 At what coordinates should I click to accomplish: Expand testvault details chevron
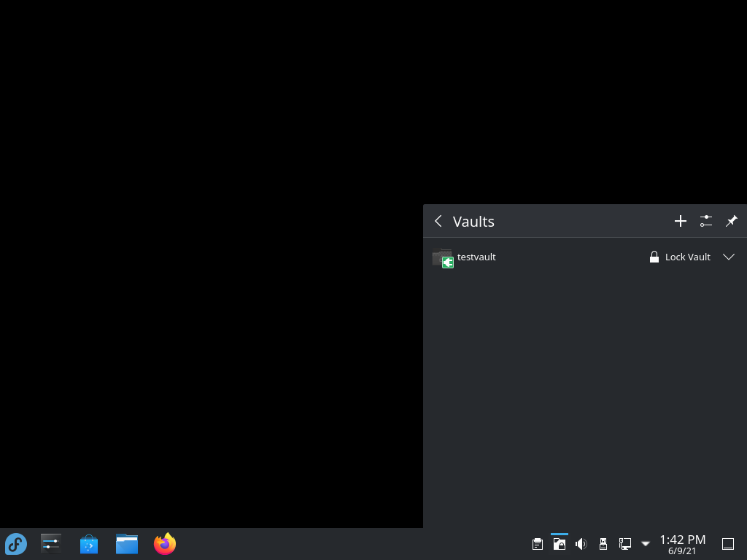pyautogui.click(x=729, y=257)
